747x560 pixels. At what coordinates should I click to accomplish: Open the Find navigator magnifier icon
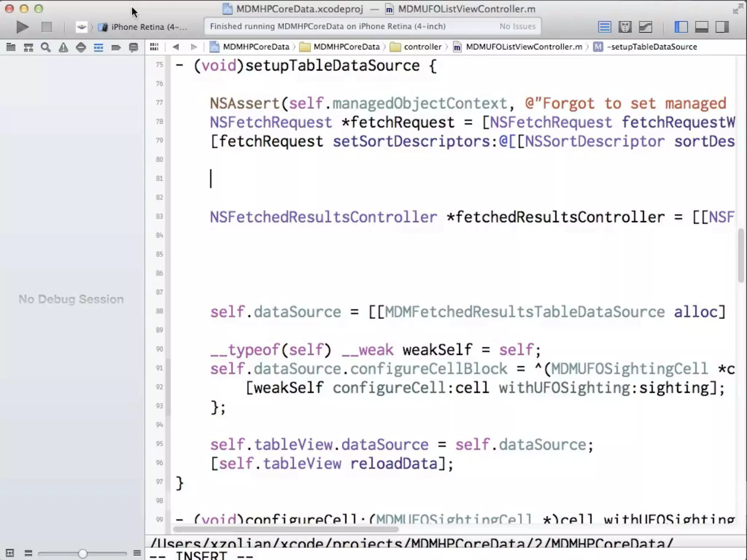(46, 47)
